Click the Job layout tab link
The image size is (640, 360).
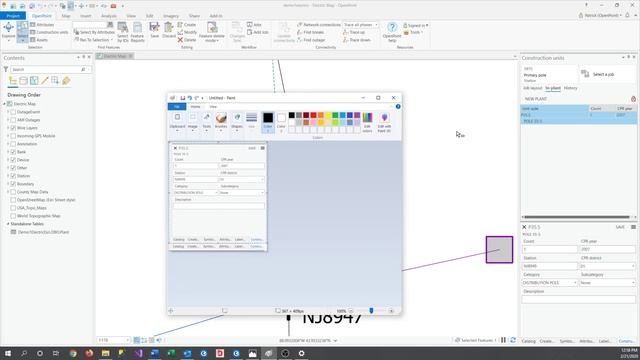coord(533,88)
